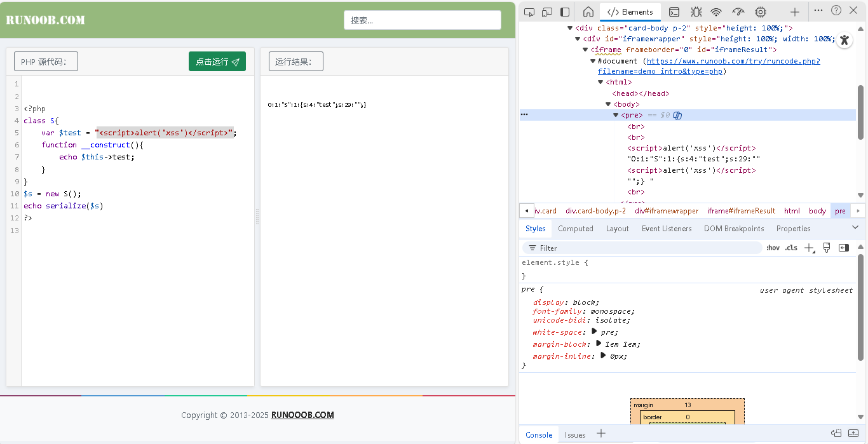The width and height of the screenshot is (868, 444).
Task: Open the Event Listeners tab
Action: (667, 229)
